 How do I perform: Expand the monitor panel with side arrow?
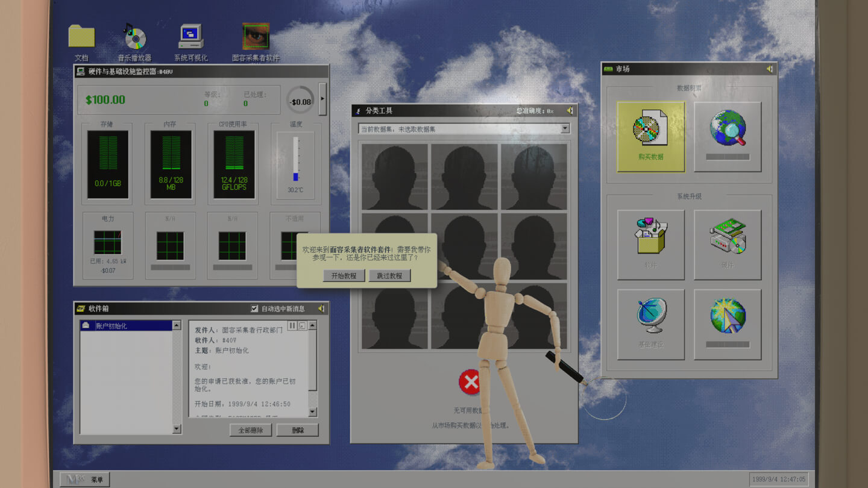pyautogui.click(x=322, y=99)
